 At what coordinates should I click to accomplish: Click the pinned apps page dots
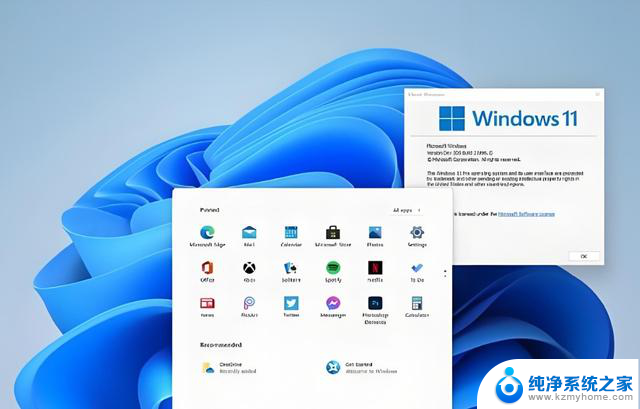coord(445,273)
